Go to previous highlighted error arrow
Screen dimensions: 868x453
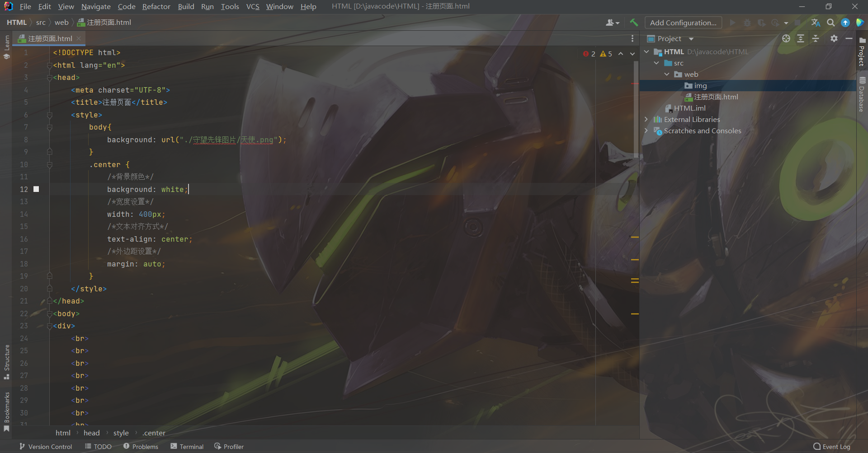(x=621, y=54)
